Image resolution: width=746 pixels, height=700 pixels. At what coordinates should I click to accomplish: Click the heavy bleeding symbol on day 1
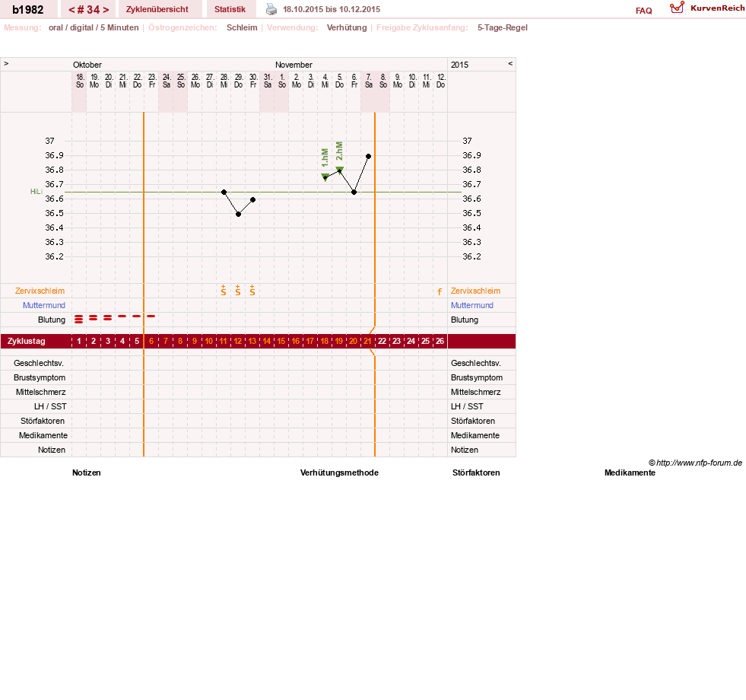[x=79, y=319]
